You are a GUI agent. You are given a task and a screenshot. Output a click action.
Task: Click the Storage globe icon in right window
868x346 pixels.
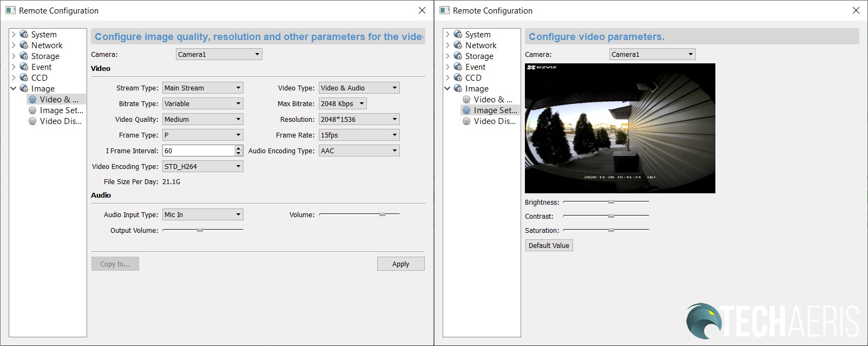pyautogui.click(x=458, y=56)
